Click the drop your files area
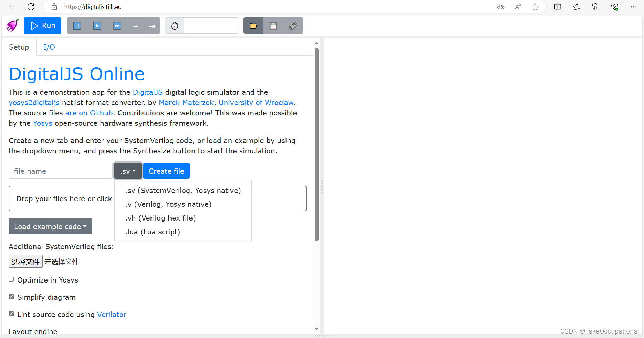The height and width of the screenshot is (338, 644). coord(157,198)
